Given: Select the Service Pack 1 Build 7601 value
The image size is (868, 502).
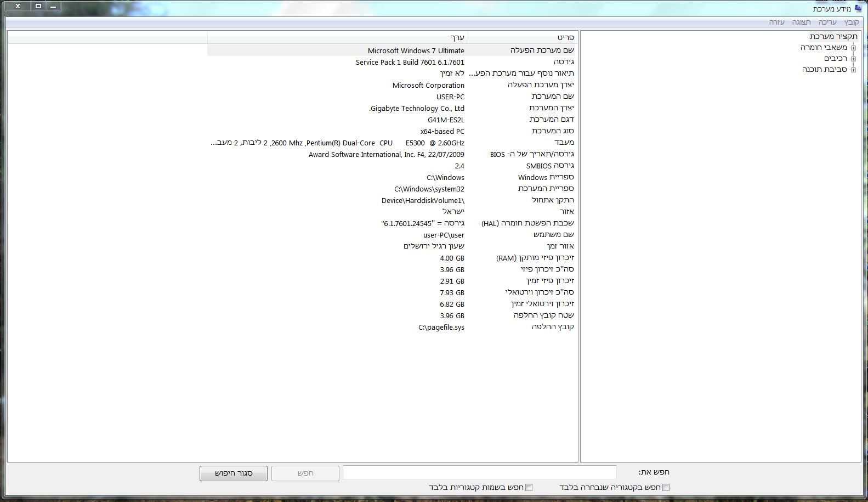Looking at the screenshot, I should click(x=410, y=62).
